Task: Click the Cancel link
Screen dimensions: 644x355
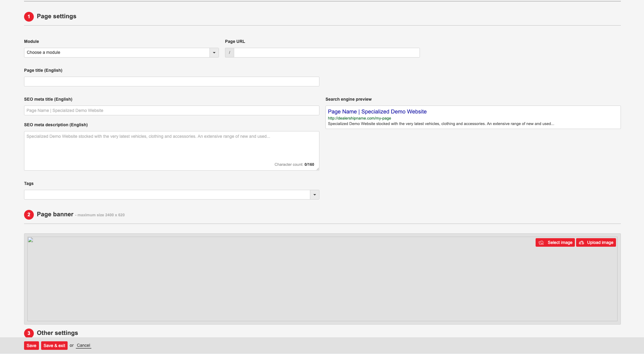Action: pyautogui.click(x=83, y=345)
